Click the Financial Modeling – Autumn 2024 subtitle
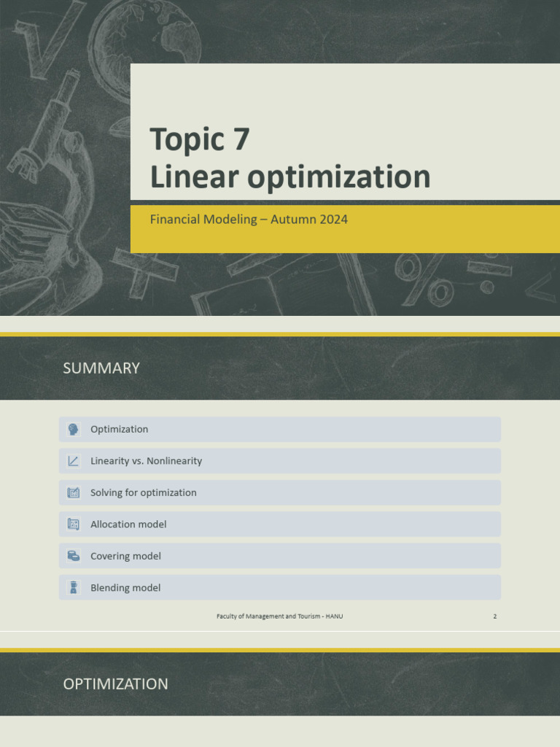560x747 pixels. click(x=249, y=219)
